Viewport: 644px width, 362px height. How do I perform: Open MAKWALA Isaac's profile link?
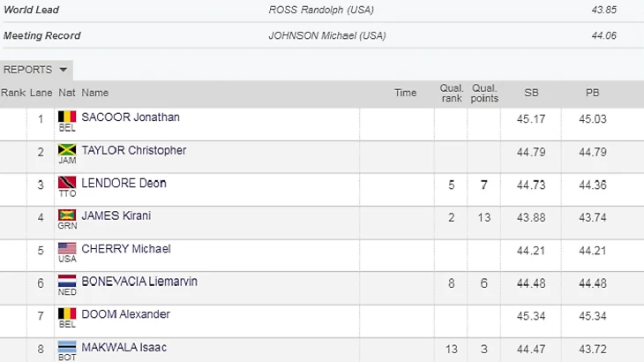[124, 348]
